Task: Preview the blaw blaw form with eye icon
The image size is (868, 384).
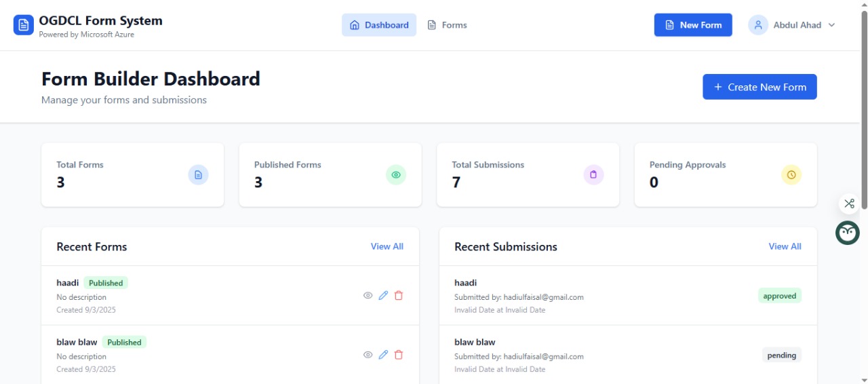Action: 368,355
